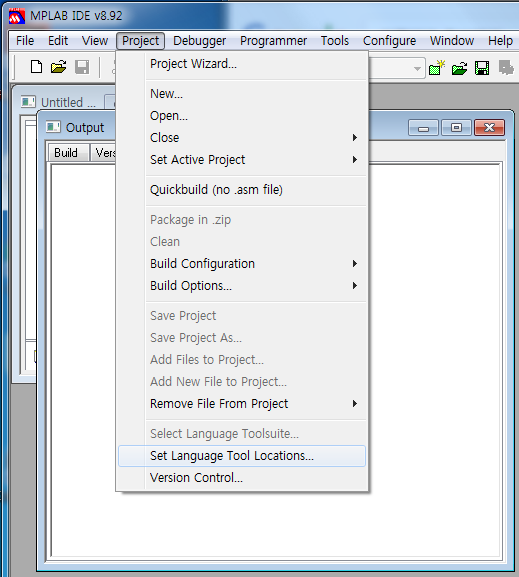Image resolution: width=519 pixels, height=577 pixels.
Task: Click the grayed Save File disk icon
Action: tap(82, 67)
